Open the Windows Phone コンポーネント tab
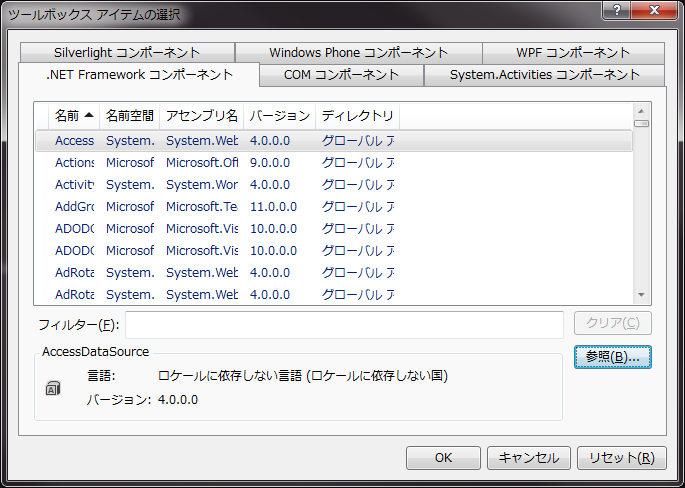The width and height of the screenshot is (685, 488). pyautogui.click(x=358, y=53)
